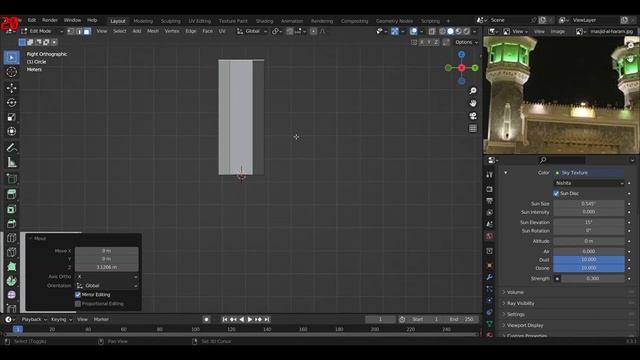The image size is (640, 360).
Task: Select the Transform tool
Action: tap(11, 131)
